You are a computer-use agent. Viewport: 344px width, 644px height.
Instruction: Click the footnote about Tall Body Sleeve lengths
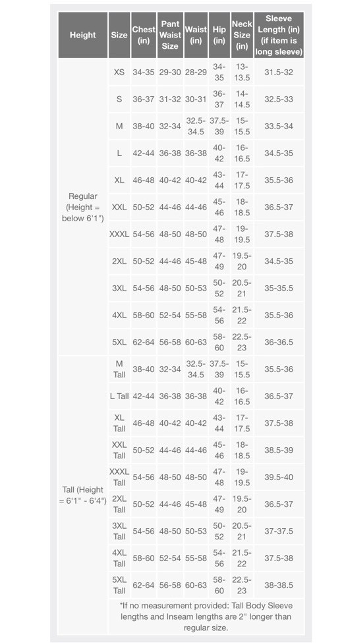206,616
